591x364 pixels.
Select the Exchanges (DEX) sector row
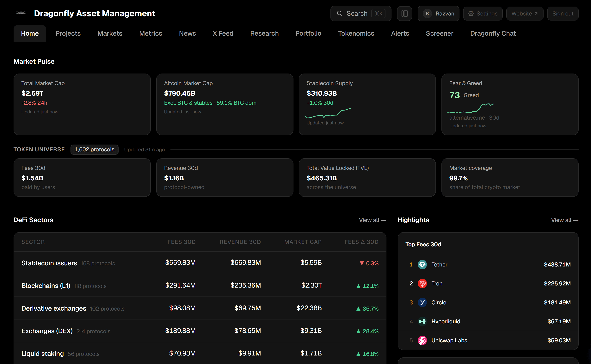click(x=200, y=331)
